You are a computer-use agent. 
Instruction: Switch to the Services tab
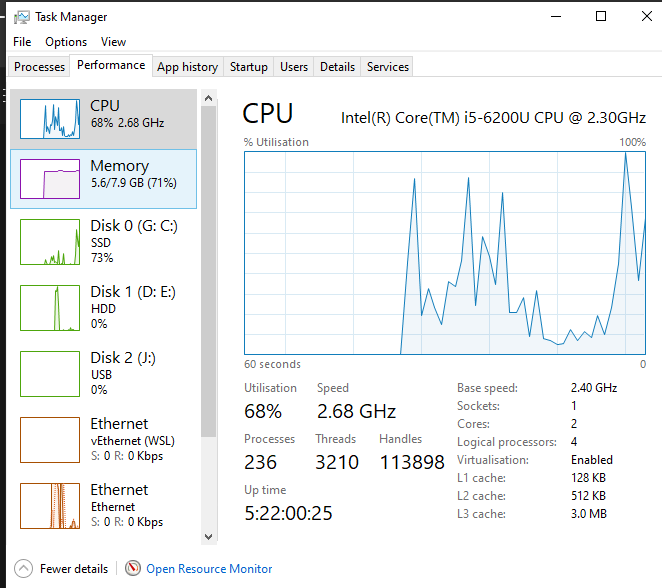coord(388,67)
